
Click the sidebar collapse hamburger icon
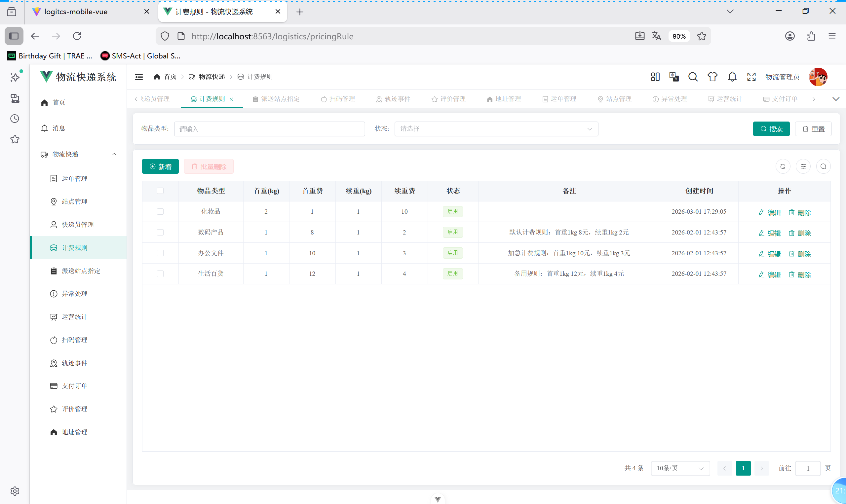139,77
